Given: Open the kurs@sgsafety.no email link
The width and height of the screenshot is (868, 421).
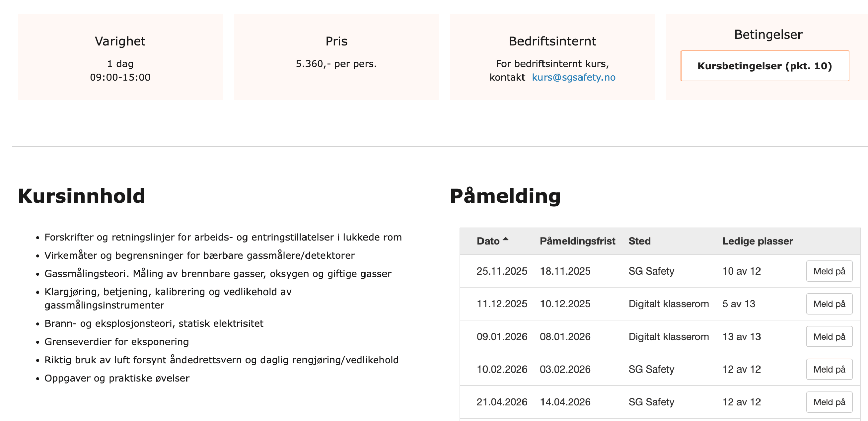Looking at the screenshot, I should click(x=573, y=77).
